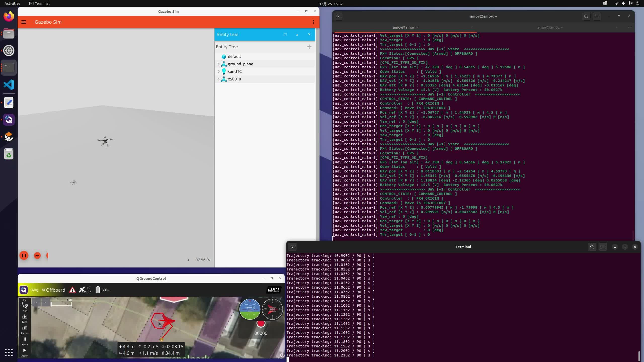Expand the sunUTC entity node
The height and width of the screenshot is (362, 644).
219,72
